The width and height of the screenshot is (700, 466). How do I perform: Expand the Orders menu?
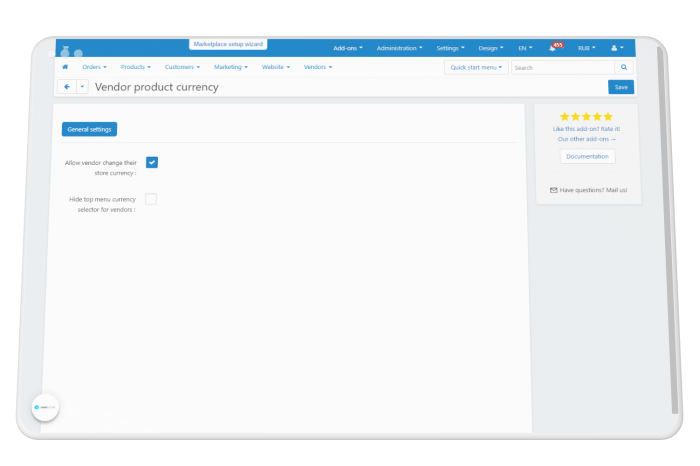95,67
